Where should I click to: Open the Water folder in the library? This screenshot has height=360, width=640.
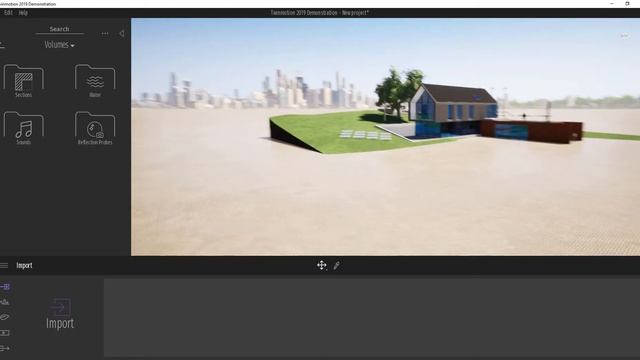[95, 81]
